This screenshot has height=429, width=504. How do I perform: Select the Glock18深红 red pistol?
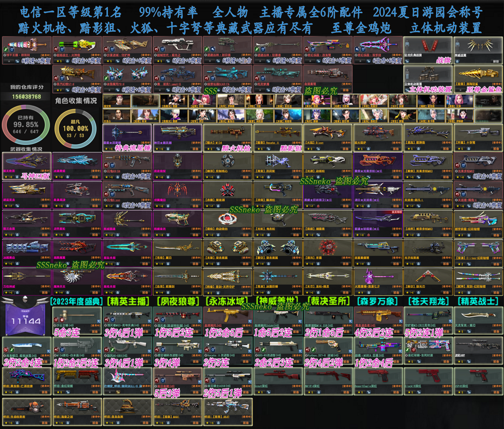428,381
